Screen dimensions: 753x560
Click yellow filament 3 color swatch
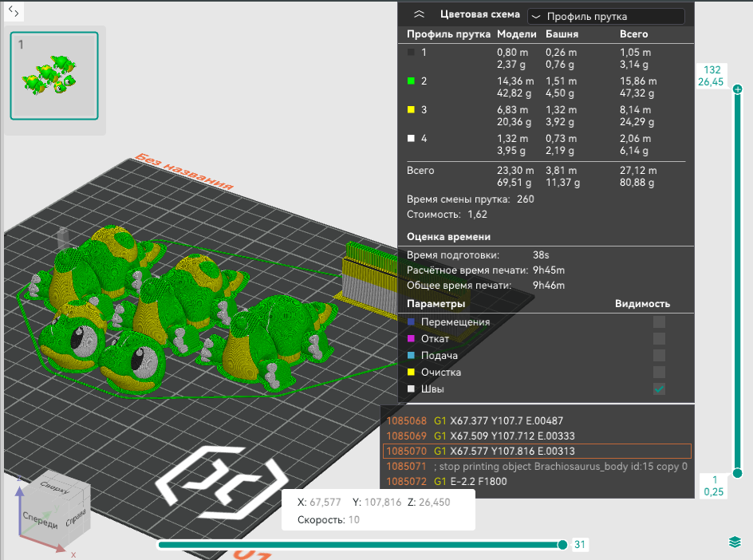point(411,109)
